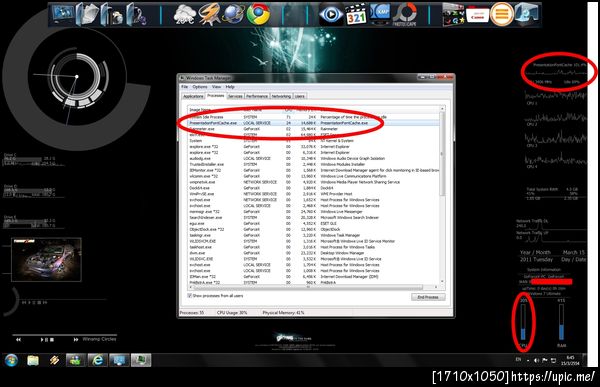The width and height of the screenshot is (600, 387).
Task: Select the IDMan.exe *32 process row
Action: pyautogui.click(x=314, y=276)
